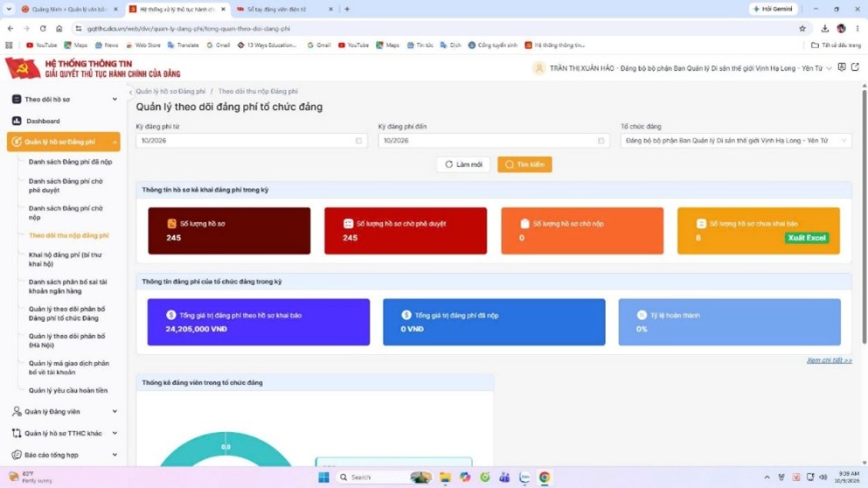Image resolution: width=868 pixels, height=488 pixels.
Task: Open the first YouTube bookmark
Action: (41, 45)
